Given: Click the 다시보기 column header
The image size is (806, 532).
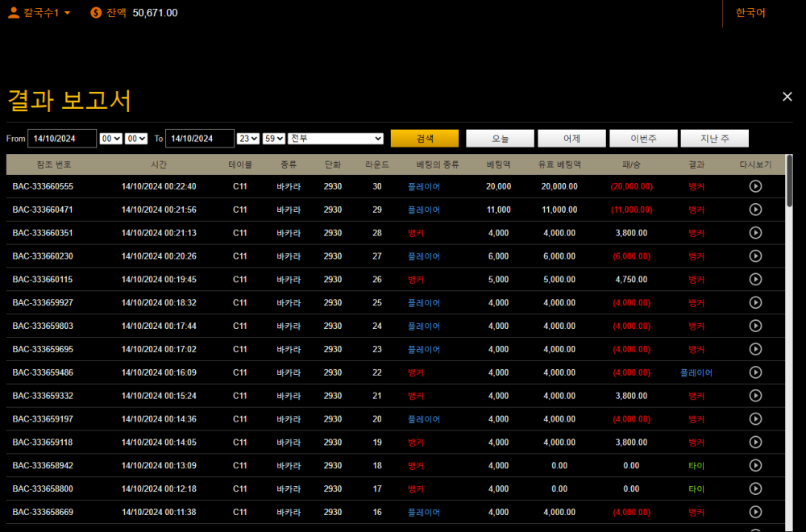Looking at the screenshot, I should (x=755, y=164).
